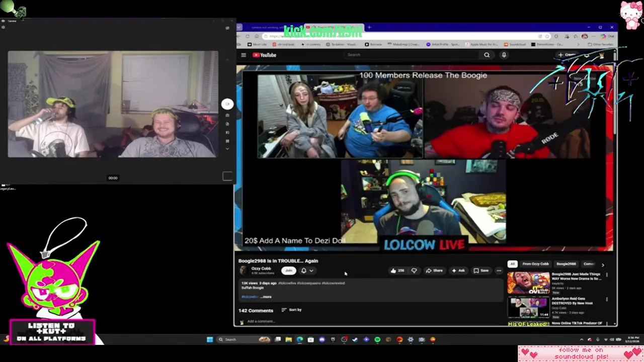Viewport: 644px width, 362px height.
Task: Open the Apple Music for Artists bookmark
Action: tap(481, 44)
